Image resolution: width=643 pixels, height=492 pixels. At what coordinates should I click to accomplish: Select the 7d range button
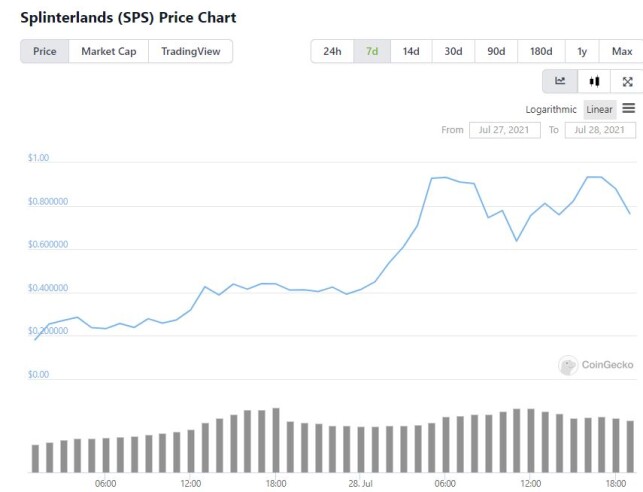[x=372, y=51]
